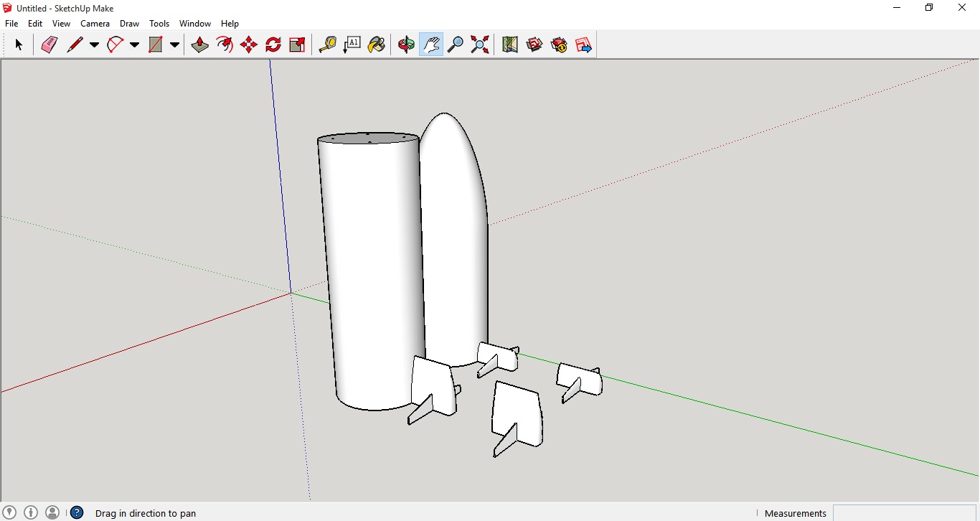
Task: Click the tall cylinder model
Action: (372, 273)
